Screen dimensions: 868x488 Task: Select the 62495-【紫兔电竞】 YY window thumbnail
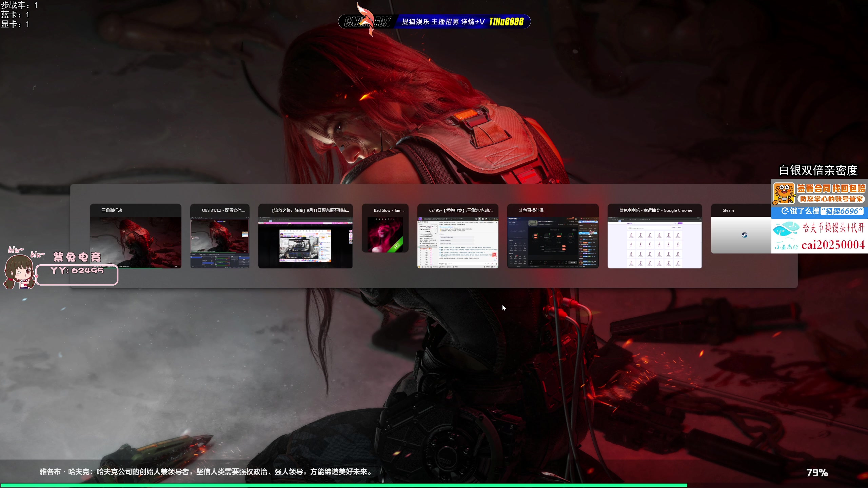pyautogui.click(x=458, y=236)
